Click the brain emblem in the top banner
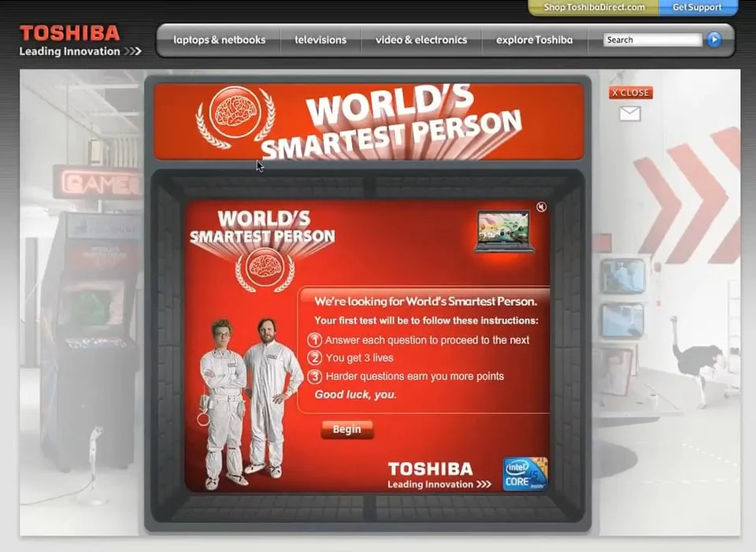 click(235, 117)
